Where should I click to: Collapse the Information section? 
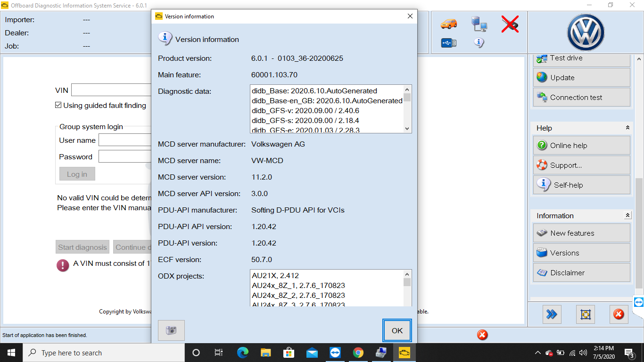pos(627,215)
